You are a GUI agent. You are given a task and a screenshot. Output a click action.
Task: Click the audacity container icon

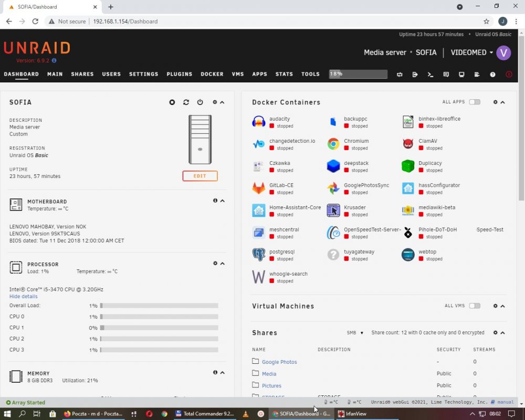(x=258, y=122)
